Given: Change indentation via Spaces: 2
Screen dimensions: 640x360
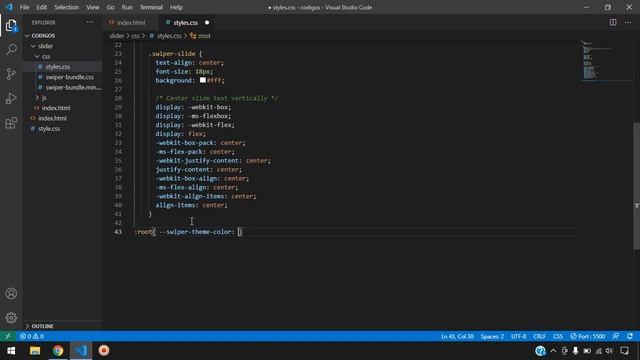Looking at the screenshot, I should point(492,336).
